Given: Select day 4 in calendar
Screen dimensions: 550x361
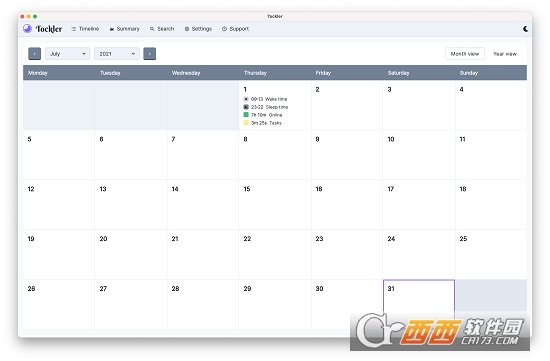Looking at the screenshot, I should (491, 105).
